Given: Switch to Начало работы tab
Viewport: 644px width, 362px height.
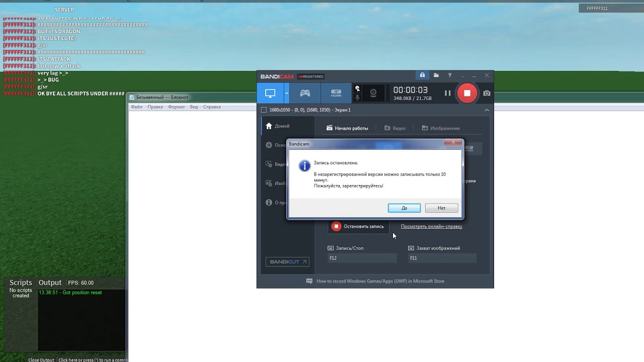Looking at the screenshot, I should tap(347, 128).
